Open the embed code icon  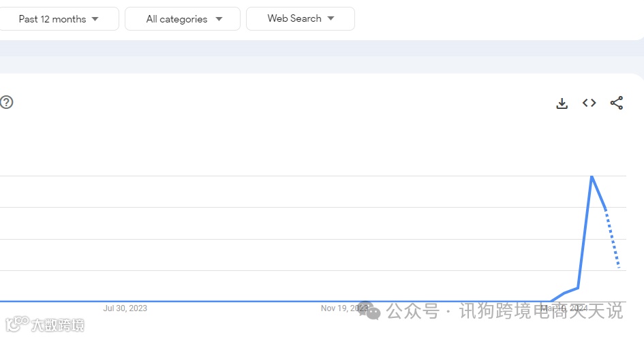click(x=589, y=103)
